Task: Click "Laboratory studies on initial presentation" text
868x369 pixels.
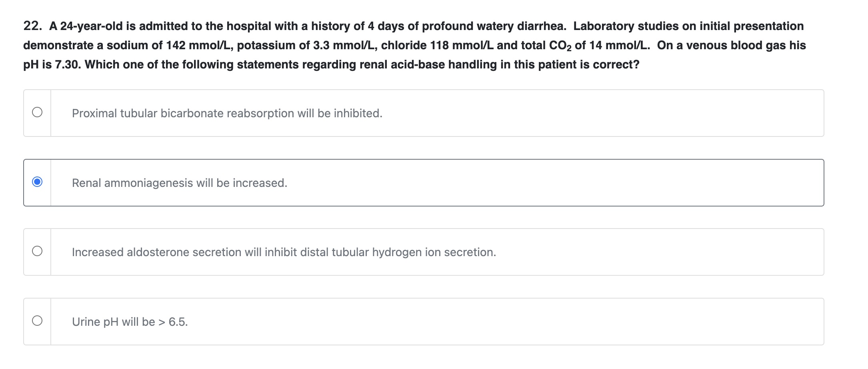Action: point(688,26)
